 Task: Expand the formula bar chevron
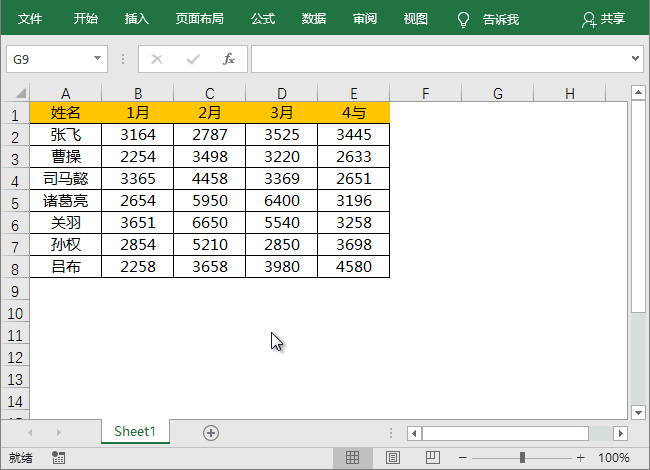click(x=635, y=58)
